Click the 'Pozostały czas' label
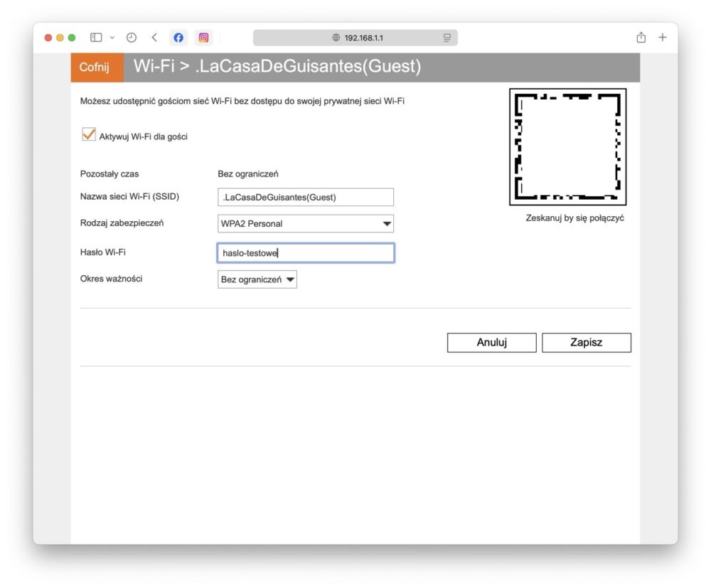This screenshot has height=588, width=711. (x=109, y=174)
